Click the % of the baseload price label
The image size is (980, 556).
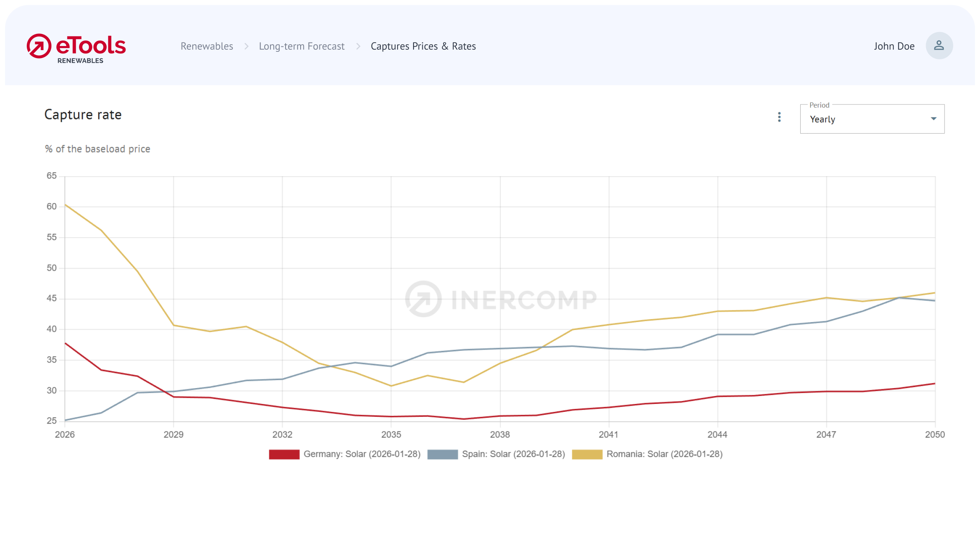tap(97, 148)
